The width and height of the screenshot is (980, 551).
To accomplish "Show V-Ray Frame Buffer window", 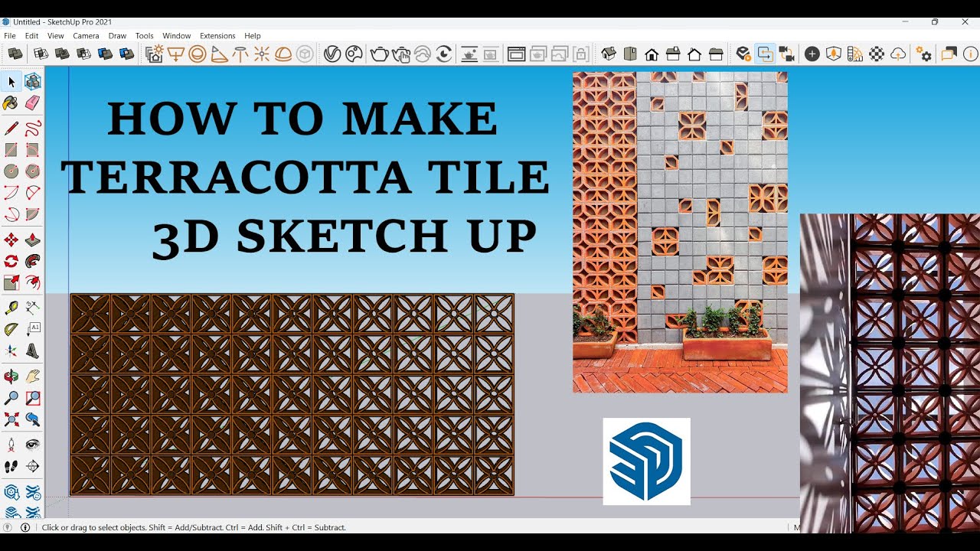I will tap(517, 54).
